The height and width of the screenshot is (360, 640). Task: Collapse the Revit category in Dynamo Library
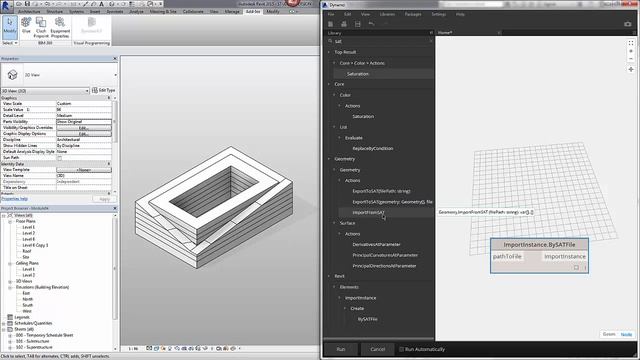point(329,276)
